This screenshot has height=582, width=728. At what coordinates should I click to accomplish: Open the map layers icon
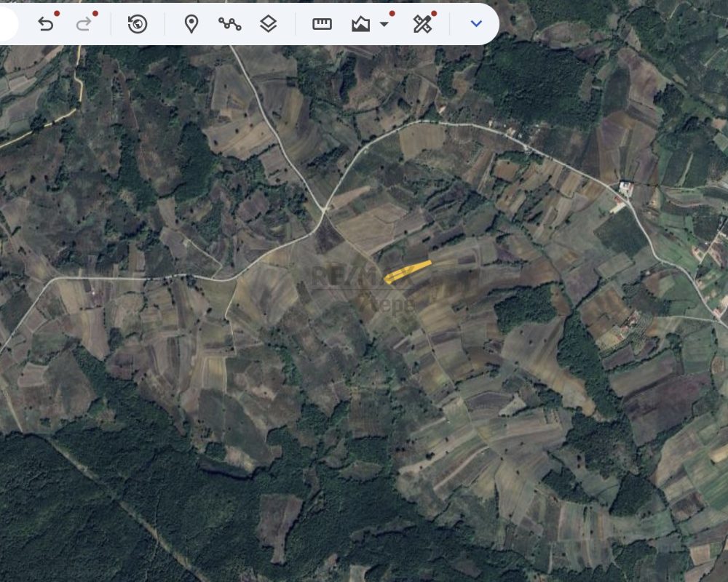(x=269, y=24)
